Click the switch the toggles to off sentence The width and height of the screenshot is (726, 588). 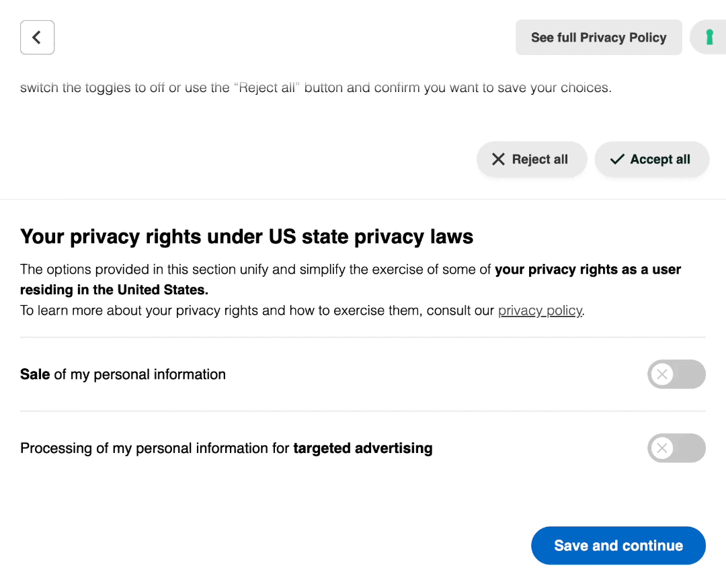click(x=316, y=88)
